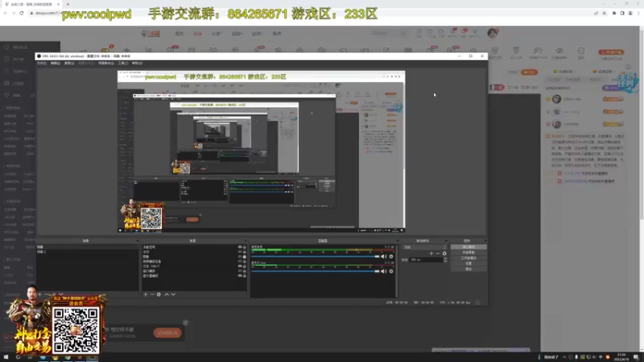Remove the scene transition with minus icon
644x362 pixels.
pyautogui.click(x=438, y=253)
